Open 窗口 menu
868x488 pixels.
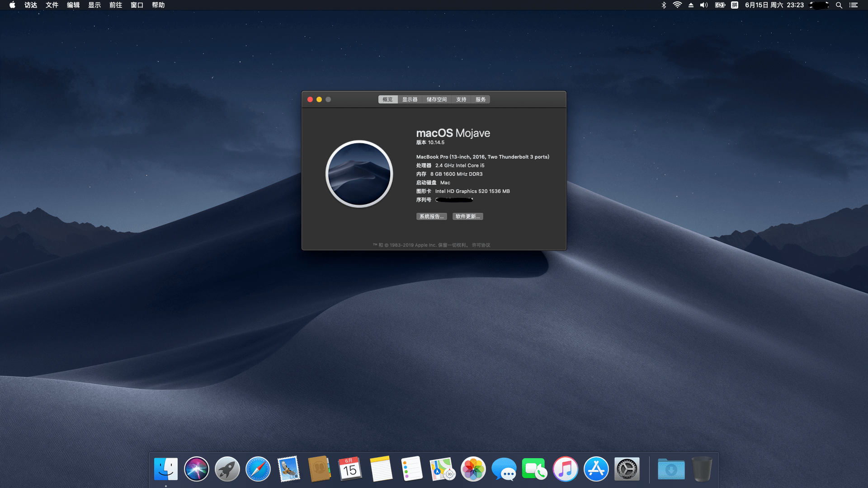pyautogui.click(x=137, y=5)
